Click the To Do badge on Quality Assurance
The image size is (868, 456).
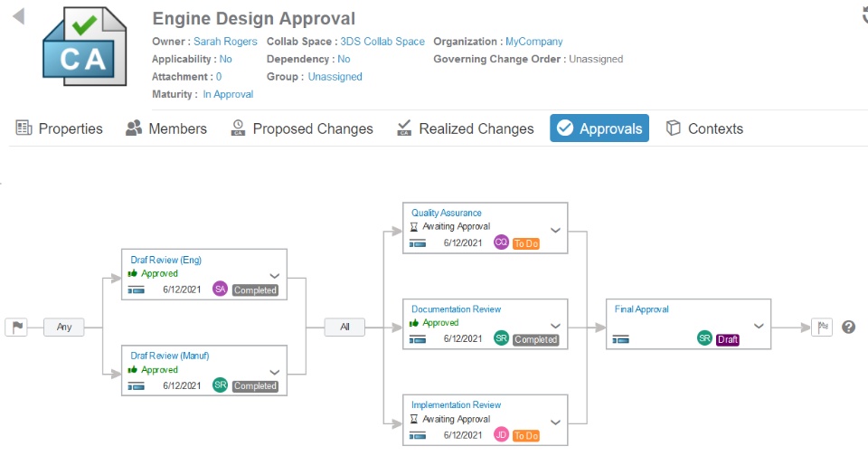pos(526,243)
